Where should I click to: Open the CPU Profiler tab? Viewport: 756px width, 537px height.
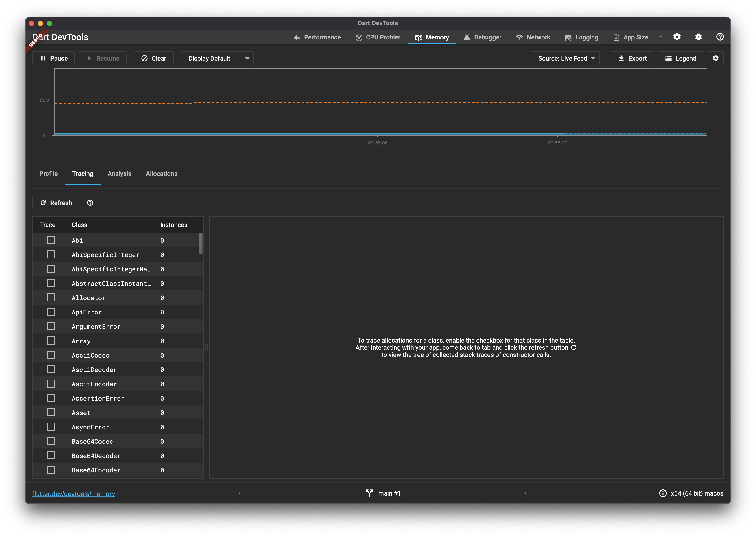pyautogui.click(x=378, y=37)
